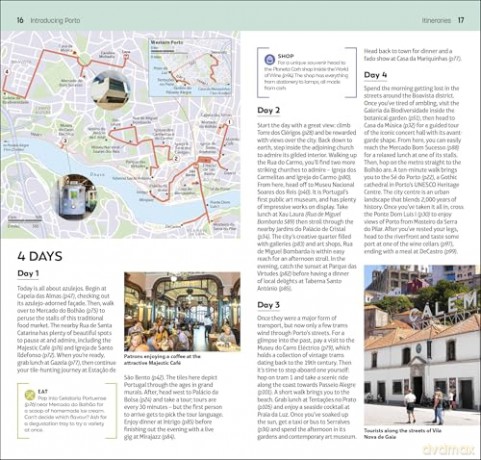The width and height of the screenshot is (481, 460).
Task: Open the circular building photo on map
Action: (110, 90)
